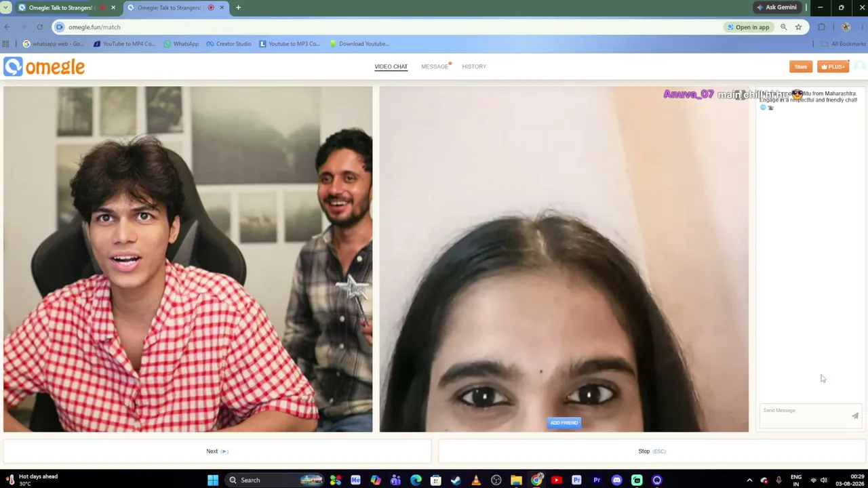This screenshot has height=488, width=868.
Task: Click Next to skip this stranger
Action: (217, 451)
